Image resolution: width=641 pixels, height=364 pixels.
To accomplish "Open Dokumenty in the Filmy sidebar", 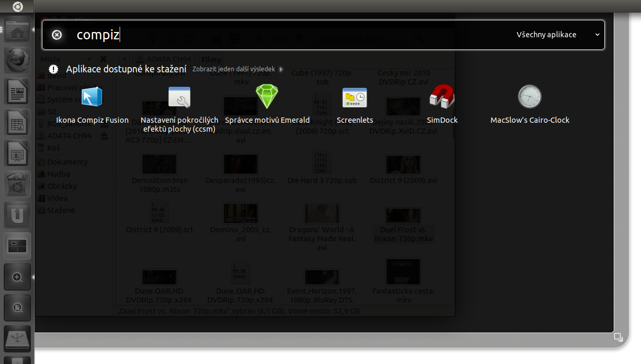I will click(67, 162).
